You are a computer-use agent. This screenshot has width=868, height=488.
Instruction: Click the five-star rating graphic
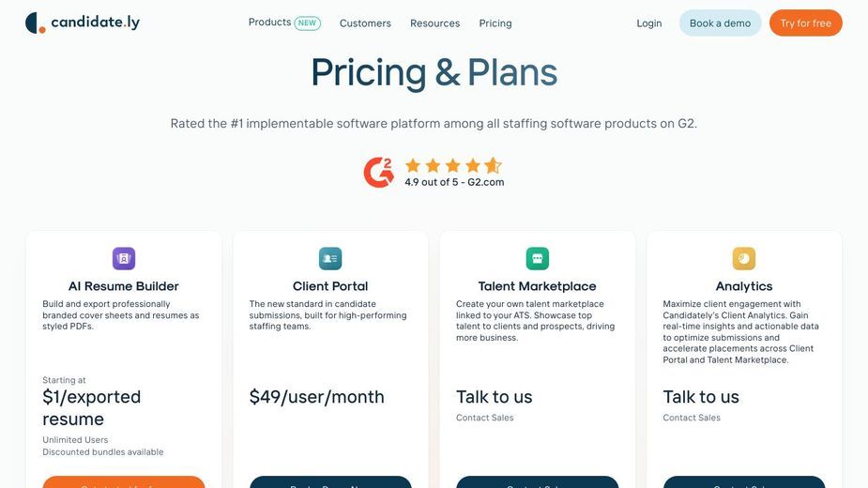(453, 165)
